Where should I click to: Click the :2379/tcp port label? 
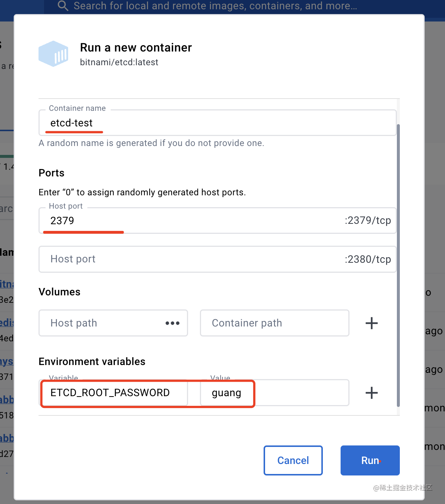pyautogui.click(x=368, y=220)
